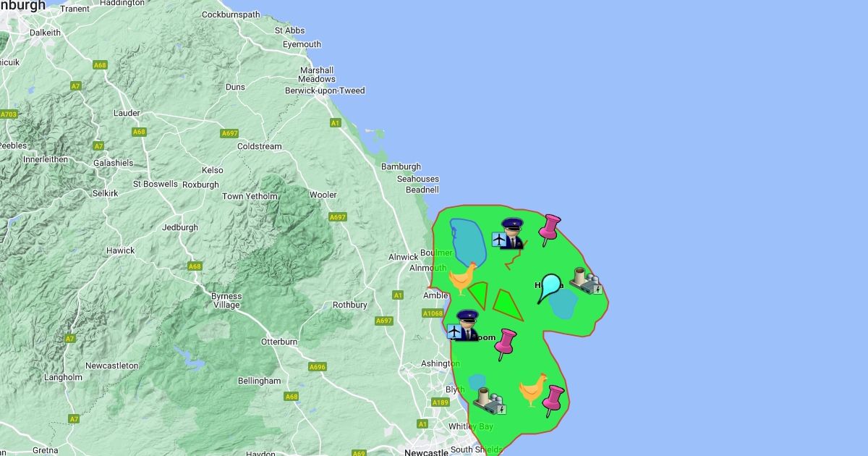Click the Roxburgh label

coord(200,185)
